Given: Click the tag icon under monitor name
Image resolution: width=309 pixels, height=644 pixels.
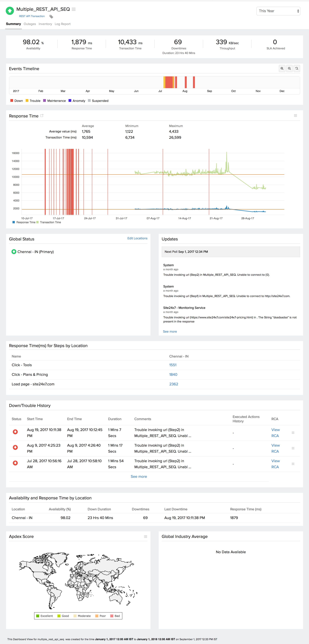Looking at the screenshot, I should 51,17.
